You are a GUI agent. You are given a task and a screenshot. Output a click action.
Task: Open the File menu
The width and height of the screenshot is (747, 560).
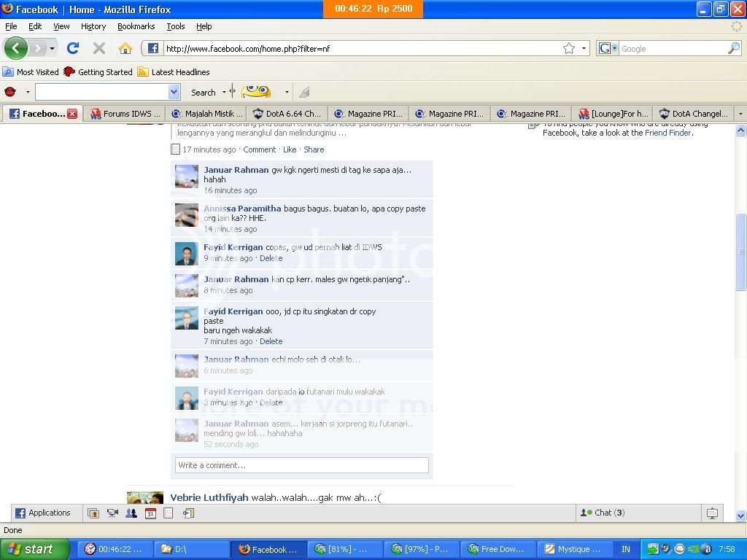coord(11,26)
